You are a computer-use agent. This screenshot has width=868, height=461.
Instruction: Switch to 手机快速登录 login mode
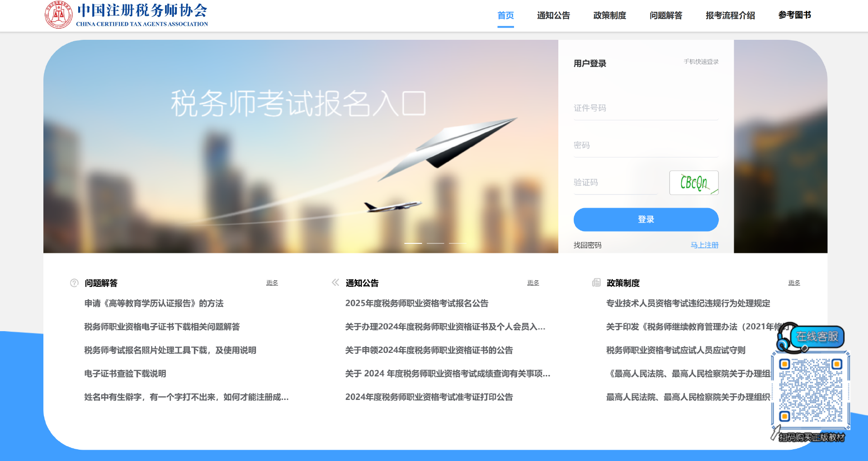[700, 62]
